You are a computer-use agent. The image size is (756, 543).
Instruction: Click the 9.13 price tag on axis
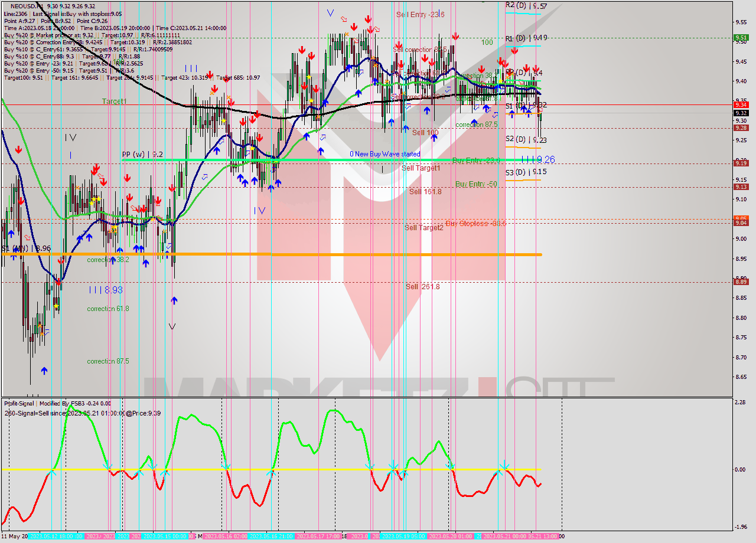[741, 187]
